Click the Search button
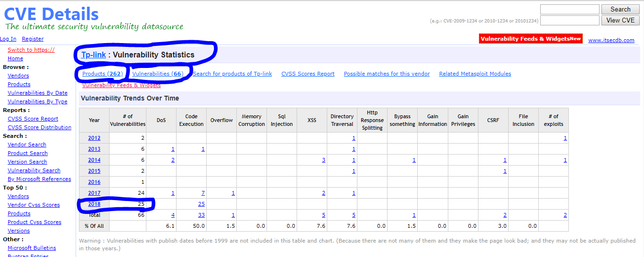Screen dimensions: 644x257 (x=620, y=9)
